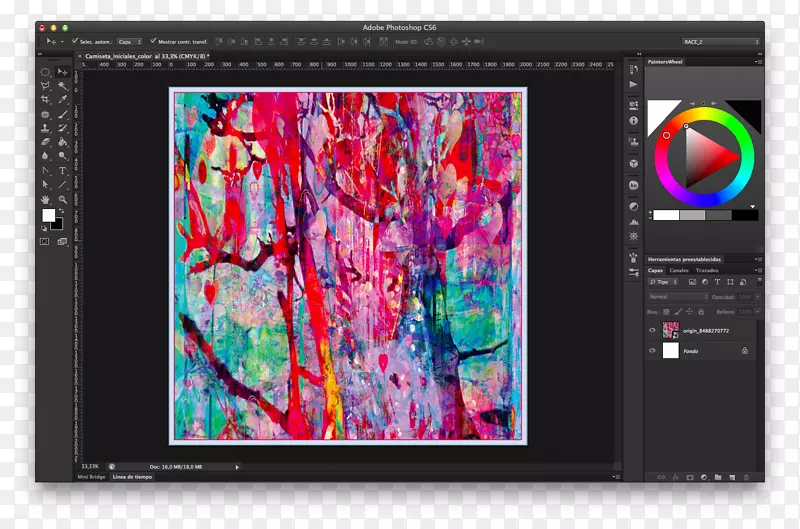Screen dimensions: 800x529
Task: Select the Zoom tool
Action: [x=62, y=199]
